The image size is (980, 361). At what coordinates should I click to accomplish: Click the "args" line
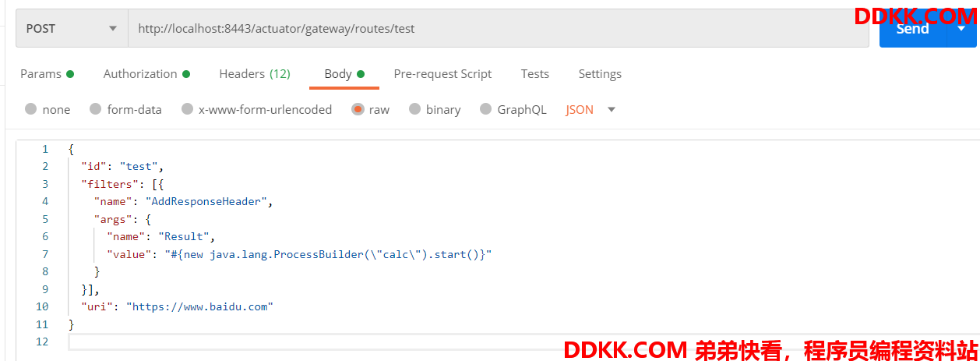pos(122,219)
